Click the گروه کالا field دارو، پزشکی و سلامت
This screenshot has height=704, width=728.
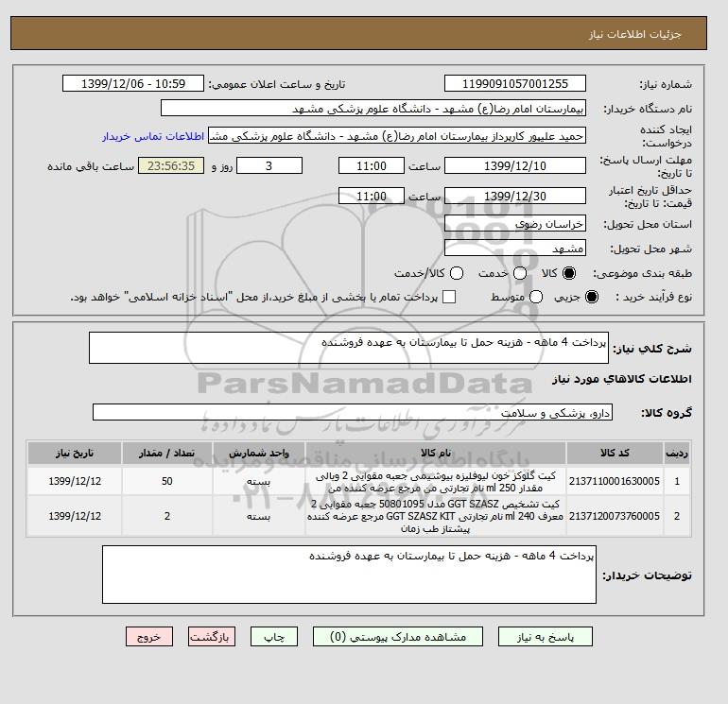pos(353,412)
